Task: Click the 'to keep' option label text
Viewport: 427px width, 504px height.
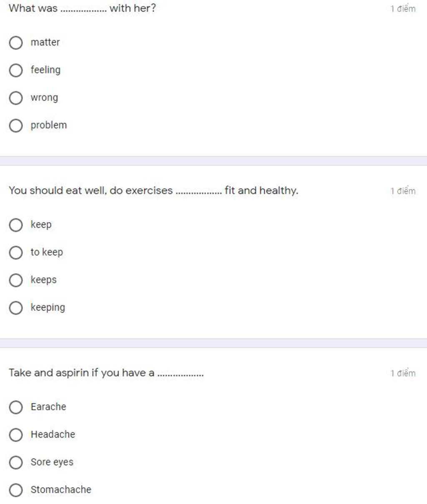Action: click(x=47, y=252)
